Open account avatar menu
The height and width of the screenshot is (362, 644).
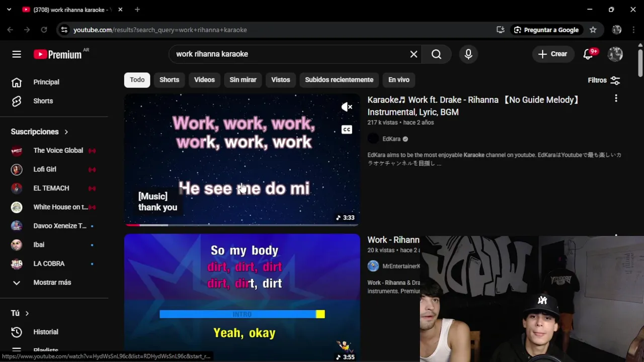point(615,54)
